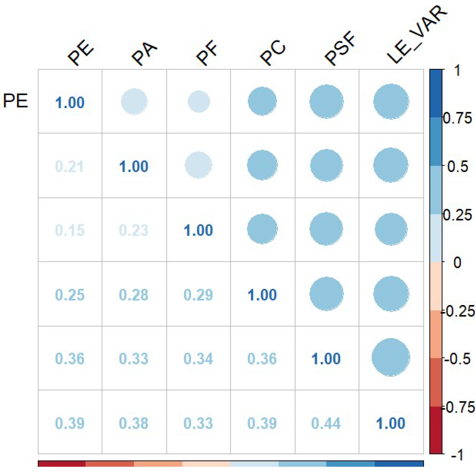Screen dimensions: 476x472
Task: Click the rightmost dark blue horizontal bar segment
Action: (399, 463)
